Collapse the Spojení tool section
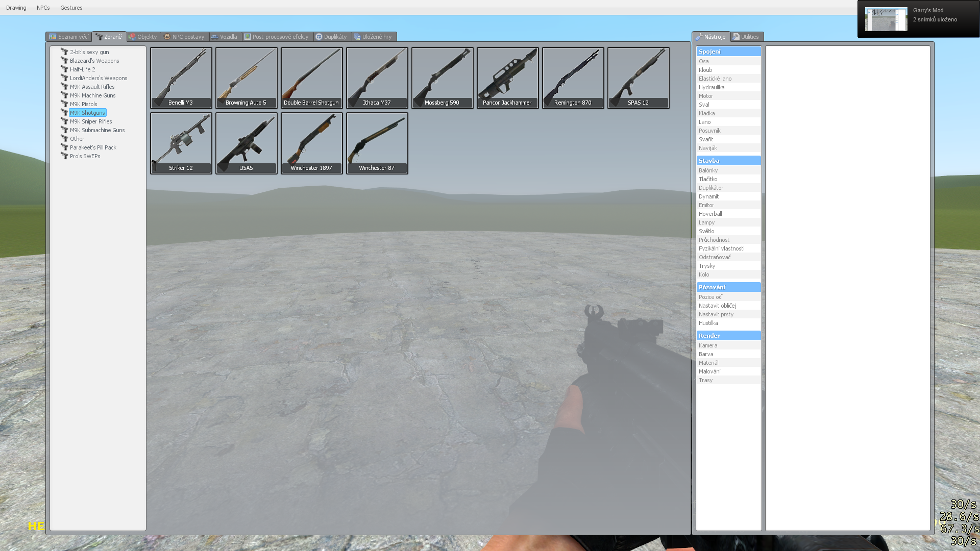980x551 pixels. click(728, 52)
